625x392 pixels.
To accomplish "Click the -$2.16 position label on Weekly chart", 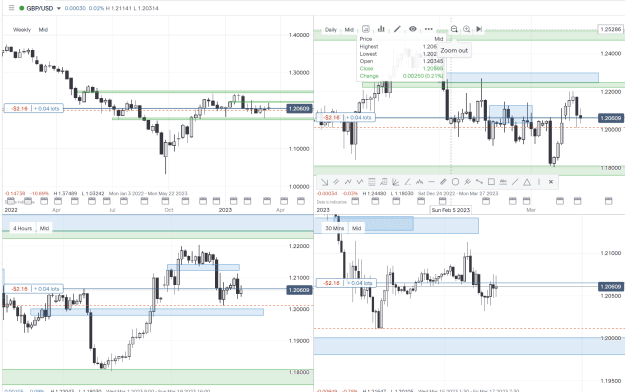I will point(19,108).
